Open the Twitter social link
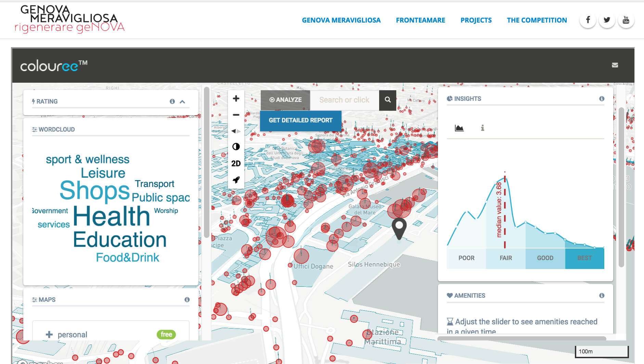 607,20
